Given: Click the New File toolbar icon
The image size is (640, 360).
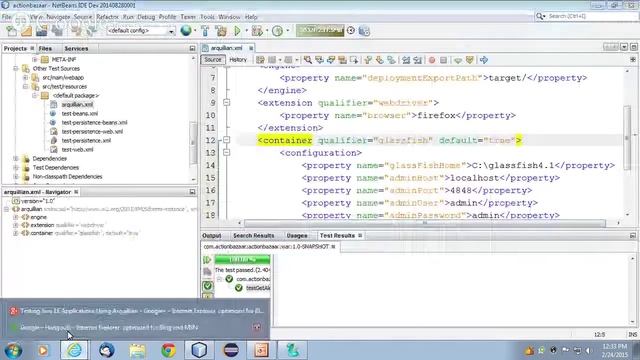Looking at the screenshot, I should coord(11,31).
